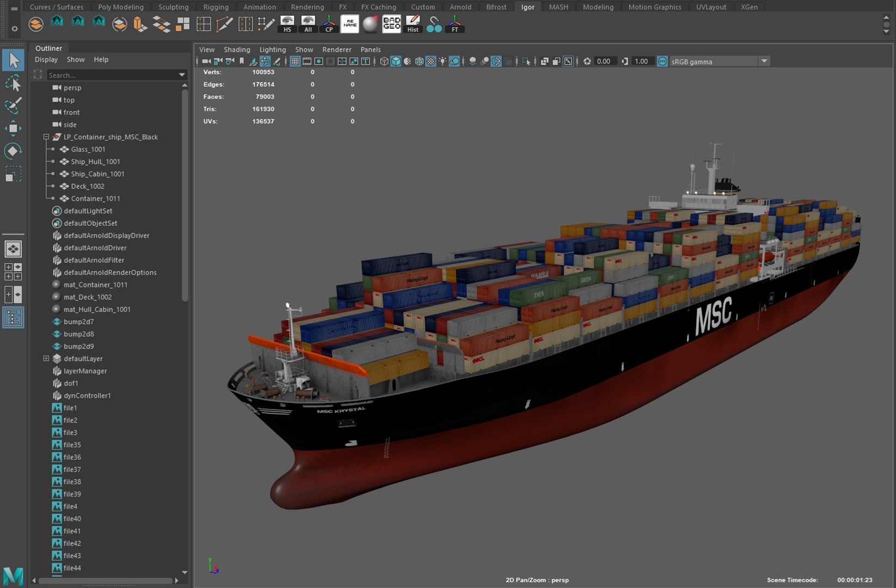The image size is (896, 588).
Task: Click the HS shelf icon
Action: [287, 24]
